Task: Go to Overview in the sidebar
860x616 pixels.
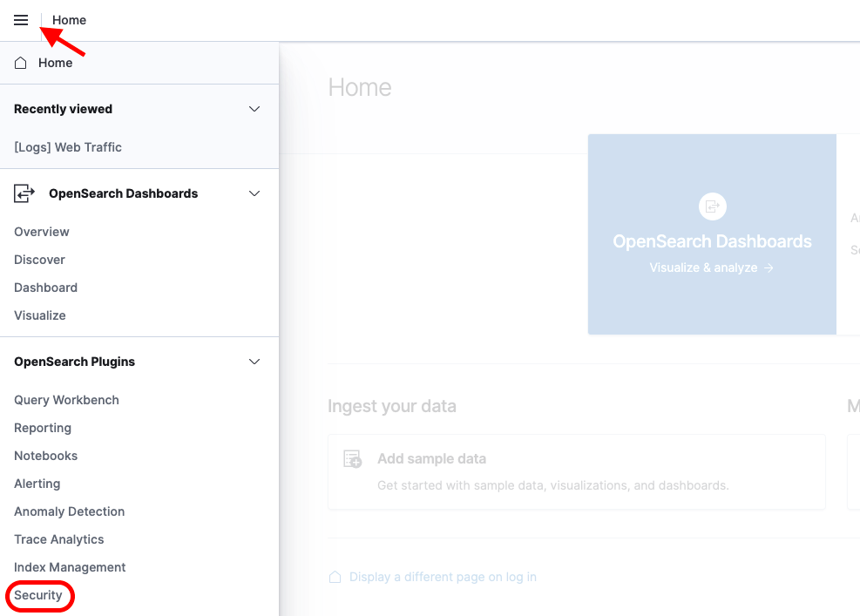Action: (42, 232)
